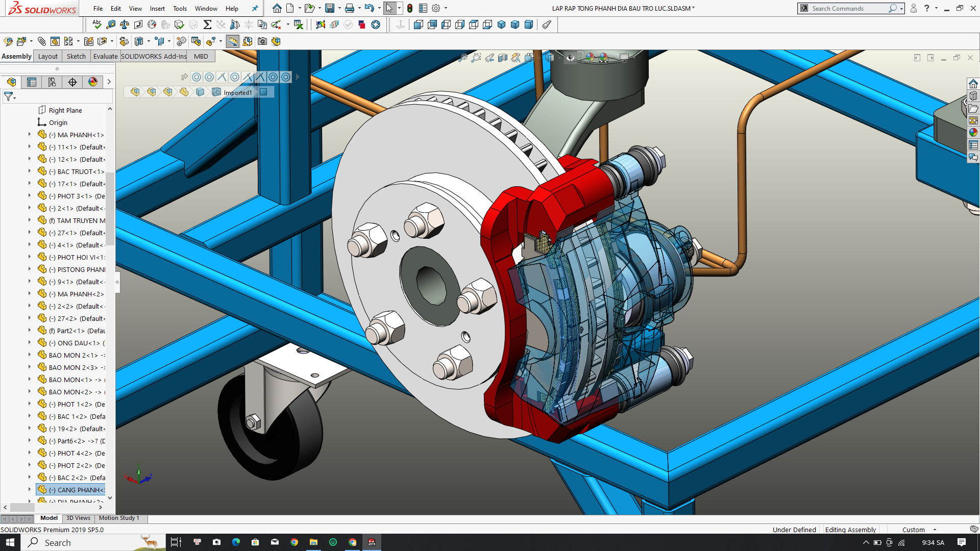This screenshot has height=551, width=980.
Task: Click Zoom to Area magnifier icon
Action: click(x=476, y=58)
